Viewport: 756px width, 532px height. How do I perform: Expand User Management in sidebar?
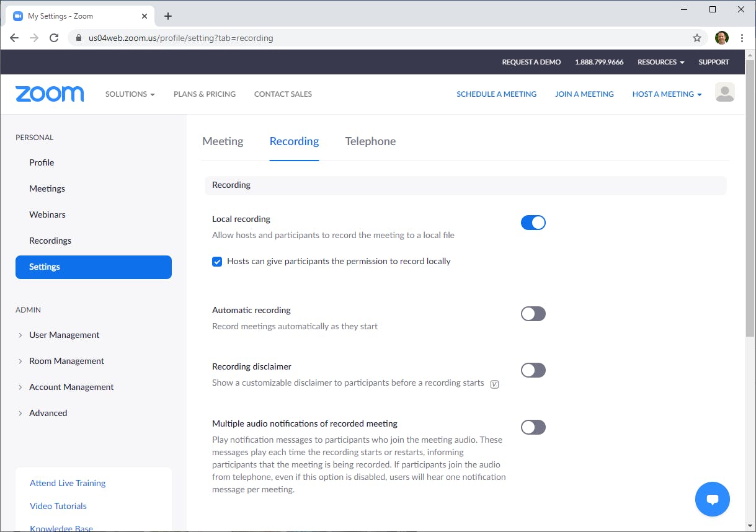pos(64,335)
